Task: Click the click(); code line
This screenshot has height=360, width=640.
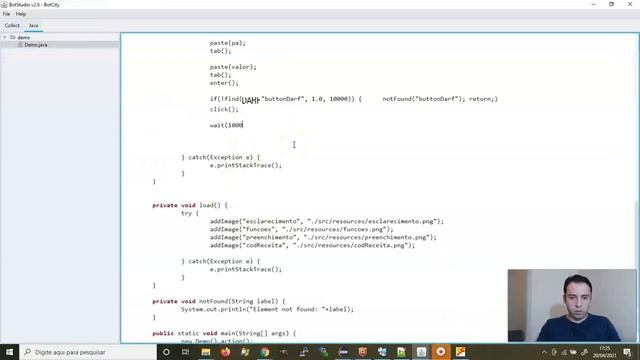Action: [224, 109]
